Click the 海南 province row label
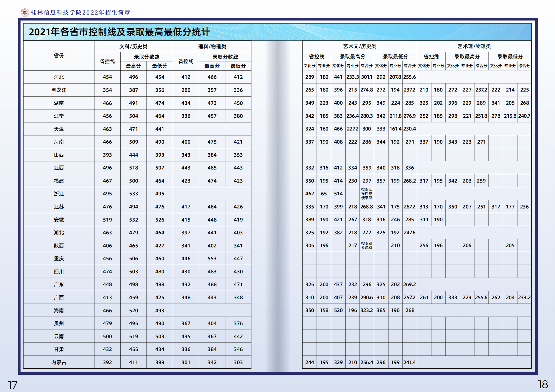 tap(59, 311)
